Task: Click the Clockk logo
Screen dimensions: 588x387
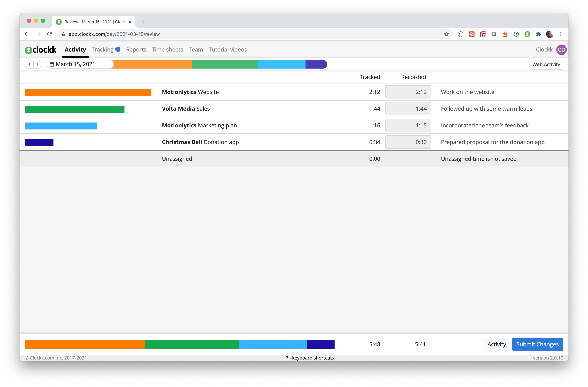Action: tap(41, 50)
